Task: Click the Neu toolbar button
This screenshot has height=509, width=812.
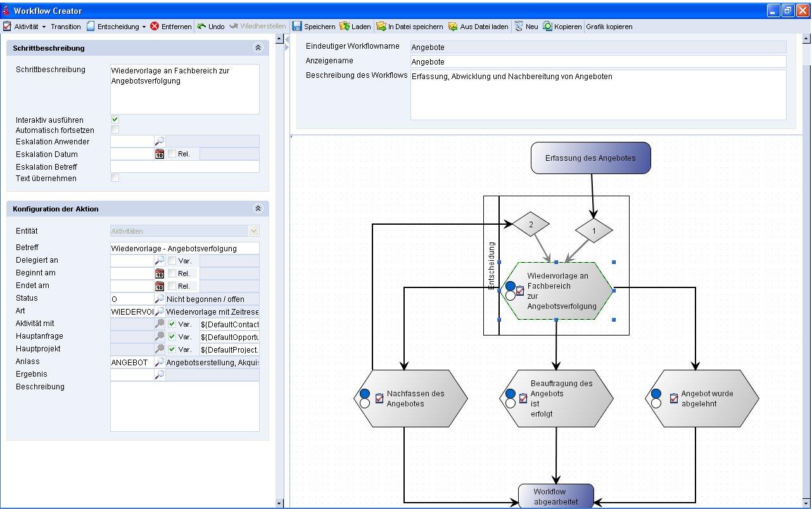Action: 526,27
